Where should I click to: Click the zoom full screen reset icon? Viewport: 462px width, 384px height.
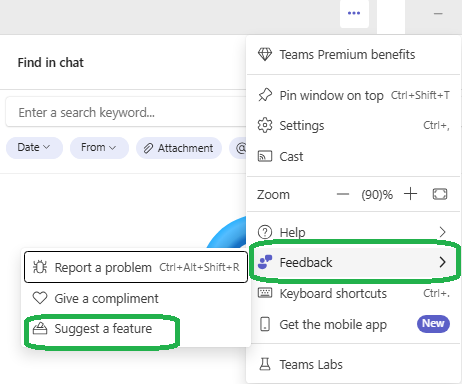coord(440,194)
